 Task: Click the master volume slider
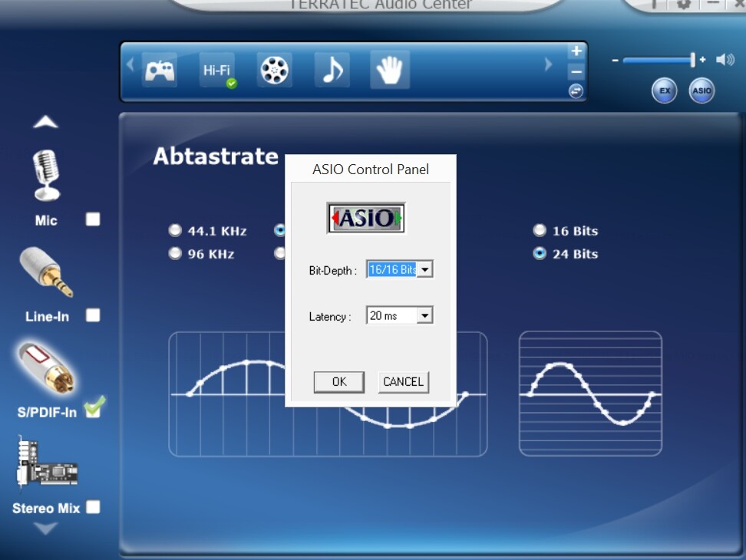pos(660,60)
